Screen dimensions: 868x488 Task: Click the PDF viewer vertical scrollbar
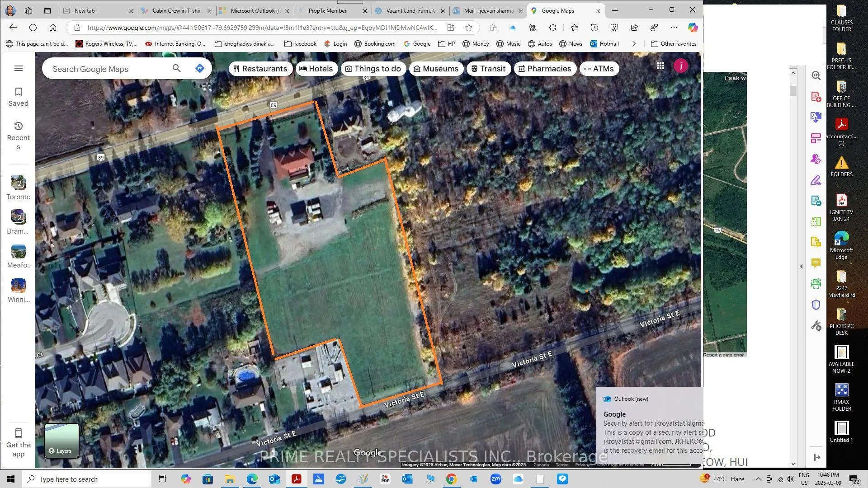[793, 267]
